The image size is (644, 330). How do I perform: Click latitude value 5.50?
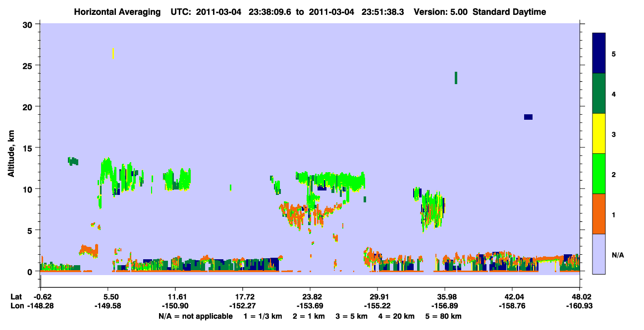coord(110,297)
